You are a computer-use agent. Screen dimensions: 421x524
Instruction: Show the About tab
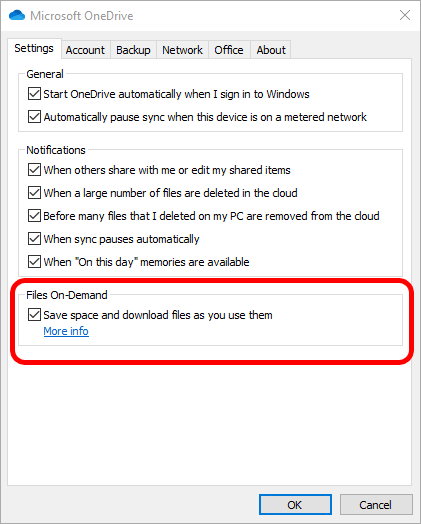(x=271, y=50)
